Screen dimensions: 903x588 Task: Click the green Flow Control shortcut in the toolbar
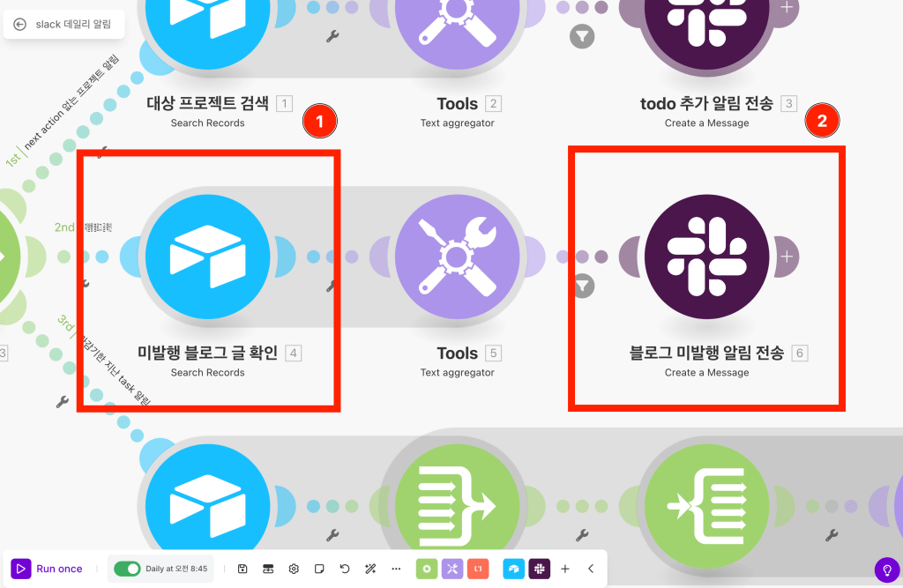[x=426, y=569]
